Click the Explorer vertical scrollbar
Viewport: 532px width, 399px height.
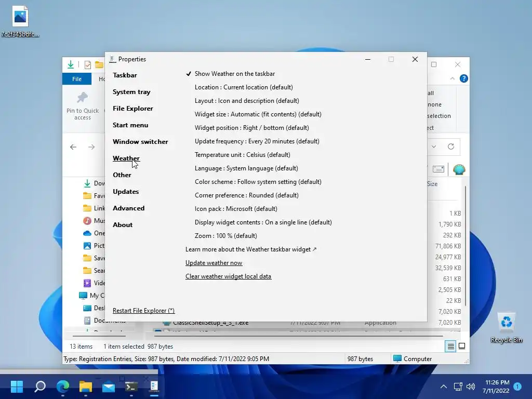pyautogui.click(x=465, y=246)
